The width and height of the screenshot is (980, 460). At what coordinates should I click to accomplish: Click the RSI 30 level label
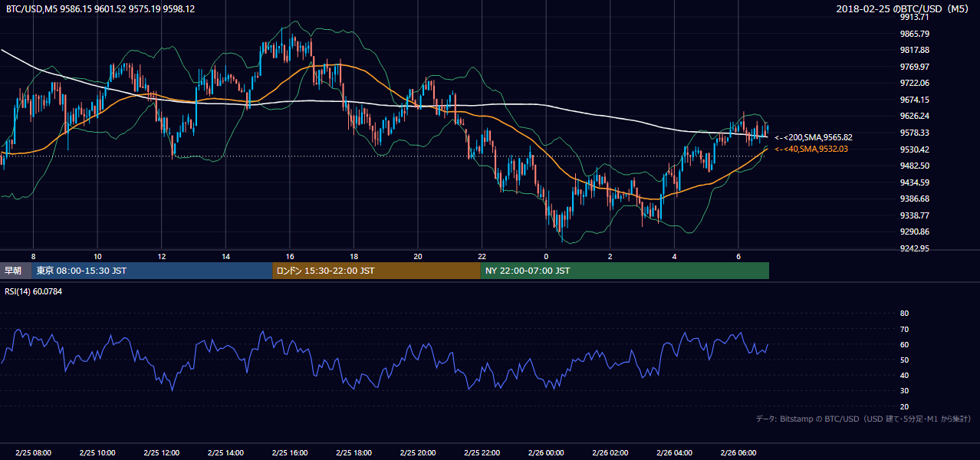[904, 391]
